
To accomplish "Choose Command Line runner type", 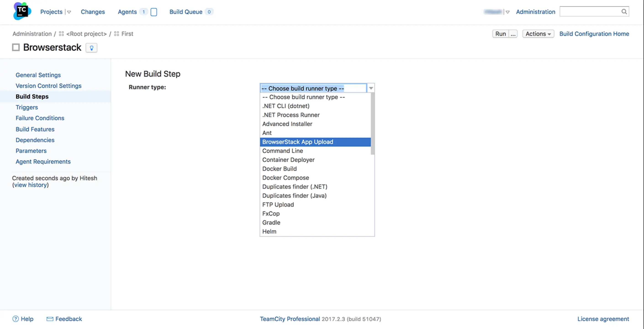I will [282, 151].
